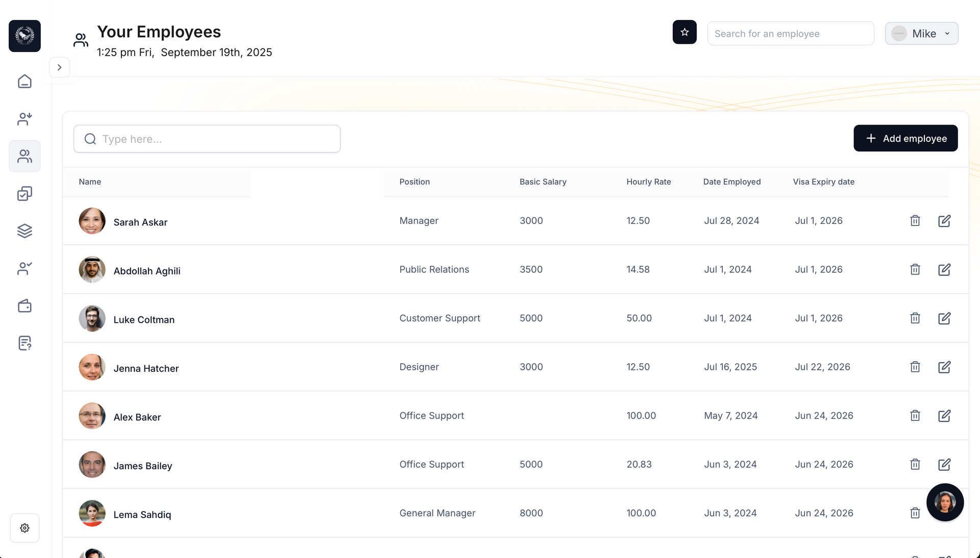The width and height of the screenshot is (980, 558).
Task: Expand the collapsed sidebar with chevron
Action: click(60, 67)
